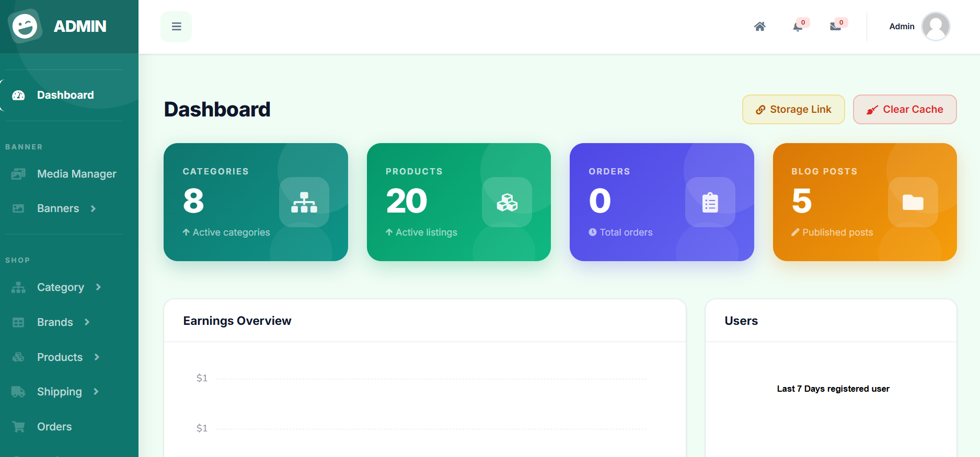Select the Banners menu label
The image size is (980, 457).
[58, 208]
